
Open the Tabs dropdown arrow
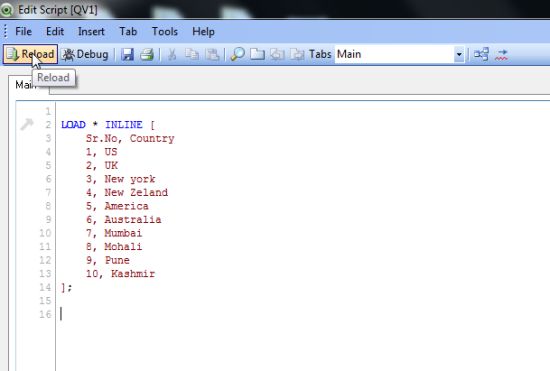tap(459, 55)
